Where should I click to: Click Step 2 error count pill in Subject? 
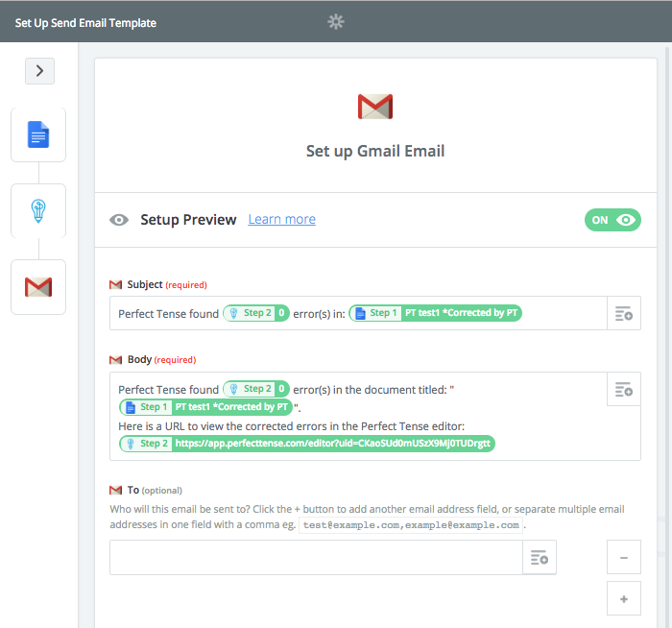(x=256, y=313)
